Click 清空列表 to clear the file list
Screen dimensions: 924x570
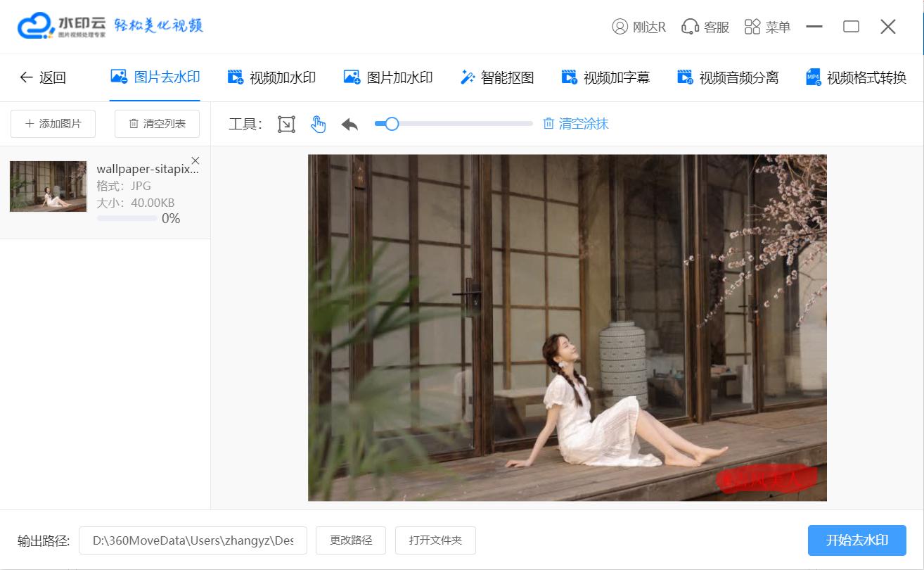point(156,123)
